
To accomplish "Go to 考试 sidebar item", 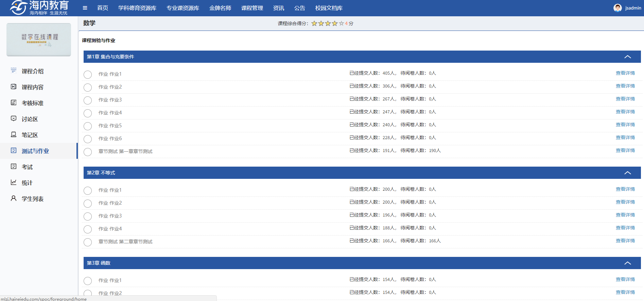I will [27, 167].
